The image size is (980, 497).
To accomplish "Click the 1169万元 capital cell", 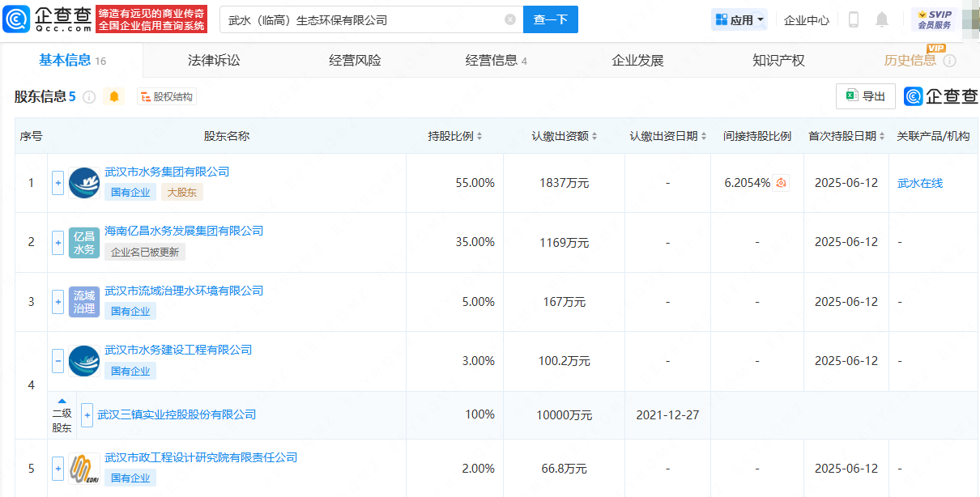I will click(564, 242).
